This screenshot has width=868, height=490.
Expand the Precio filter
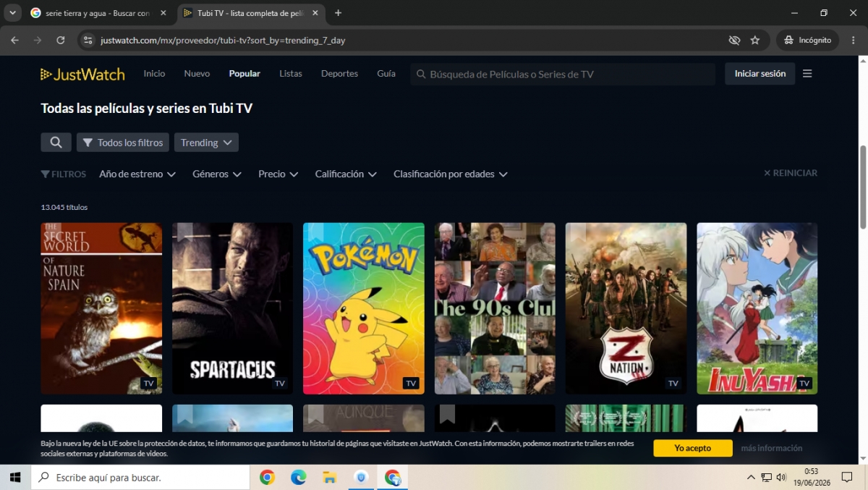tap(278, 174)
